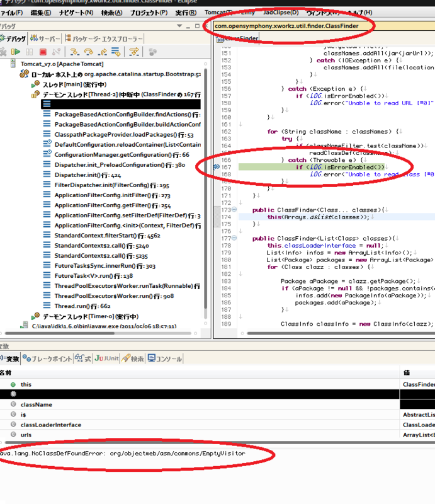Click the instruction pointer marker at line 167

[x=216, y=167]
